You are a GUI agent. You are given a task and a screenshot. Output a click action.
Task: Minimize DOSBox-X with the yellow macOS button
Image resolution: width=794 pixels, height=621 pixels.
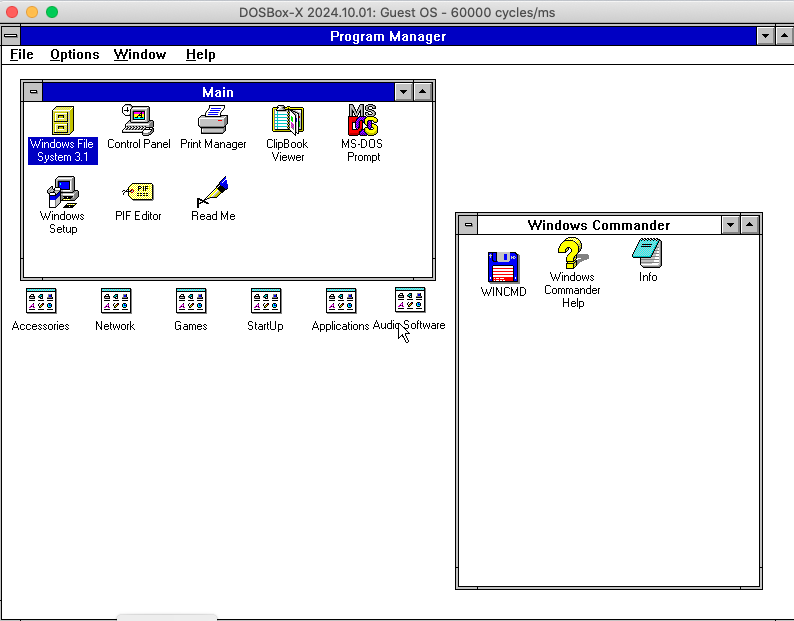coord(32,12)
